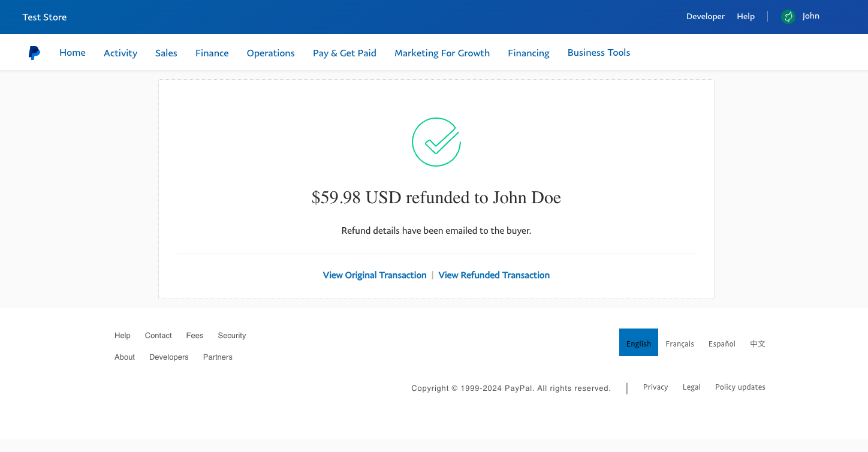Switch language to Español
The image size is (868, 452).
coord(722,343)
